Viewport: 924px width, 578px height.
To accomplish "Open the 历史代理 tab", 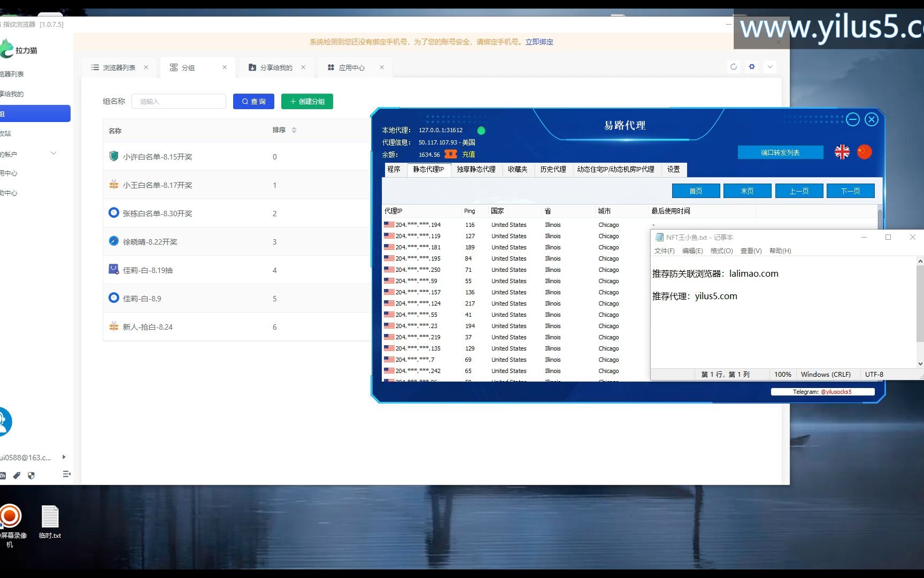I will [x=553, y=169].
